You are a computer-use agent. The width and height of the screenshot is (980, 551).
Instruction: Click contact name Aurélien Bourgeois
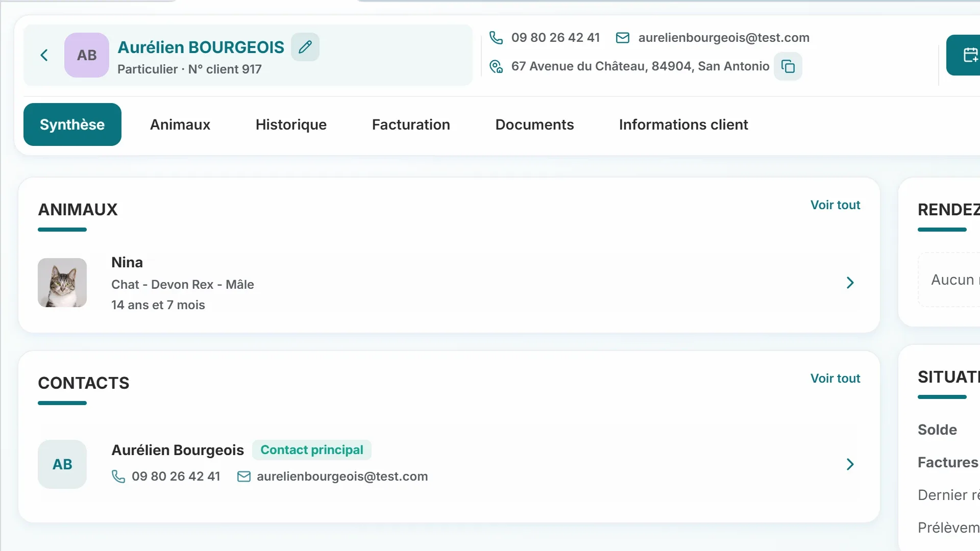point(178,450)
